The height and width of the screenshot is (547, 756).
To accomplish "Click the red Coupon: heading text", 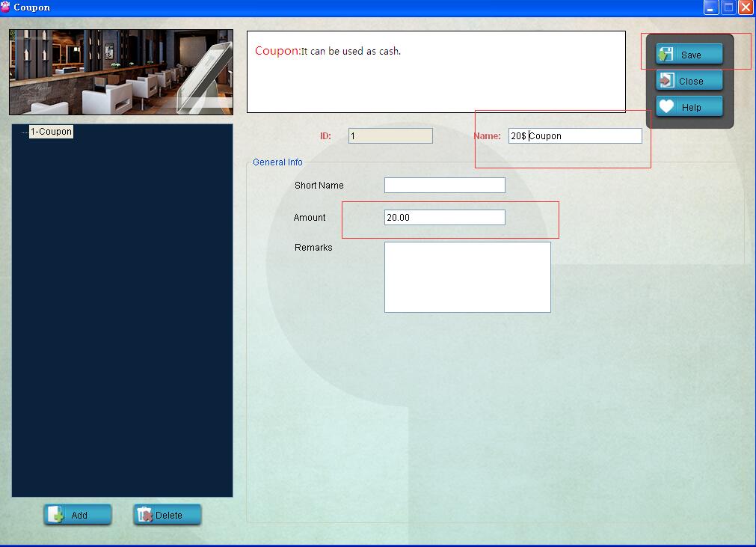I will [x=277, y=51].
